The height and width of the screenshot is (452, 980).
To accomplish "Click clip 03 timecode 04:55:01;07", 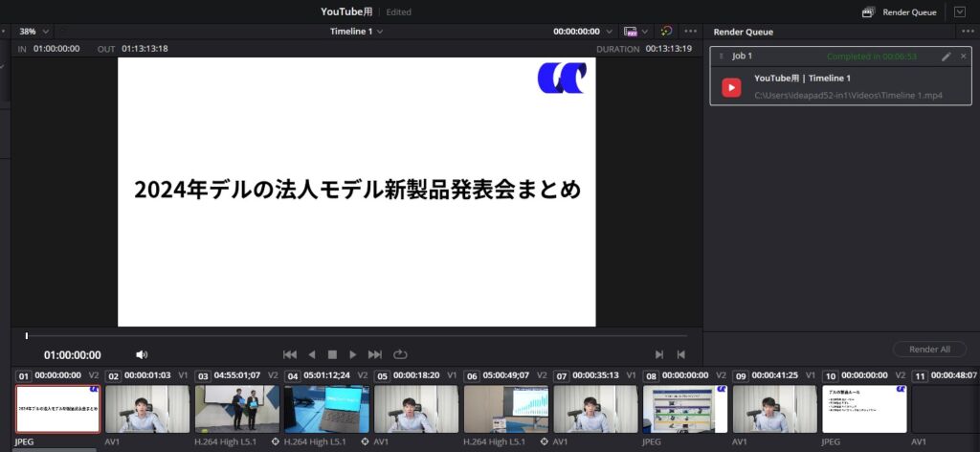I will (x=237, y=375).
